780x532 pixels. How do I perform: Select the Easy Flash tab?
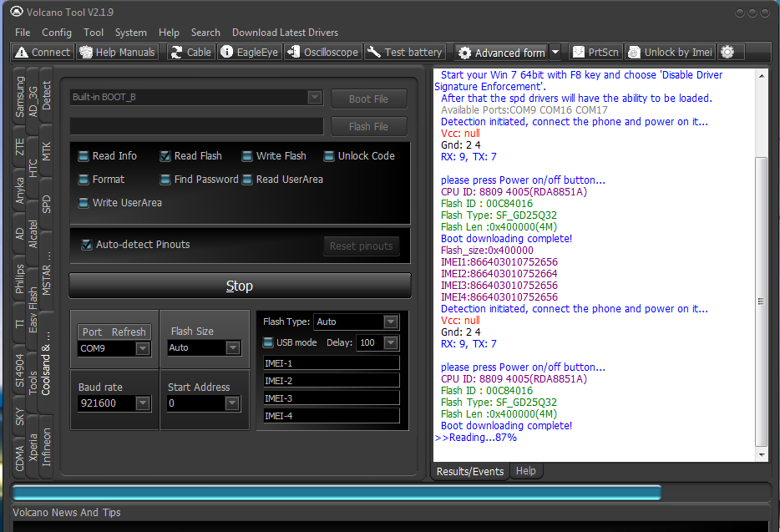pyautogui.click(x=33, y=310)
